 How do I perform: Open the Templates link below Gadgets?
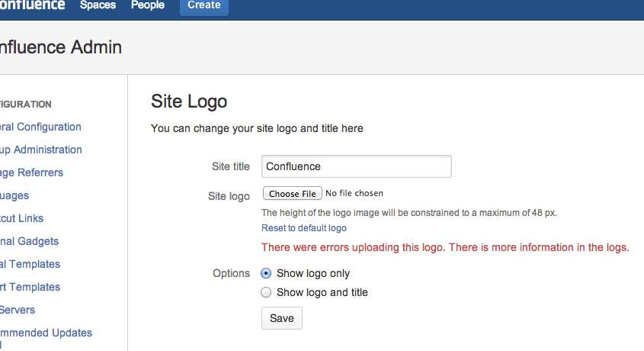[x=30, y=264]
